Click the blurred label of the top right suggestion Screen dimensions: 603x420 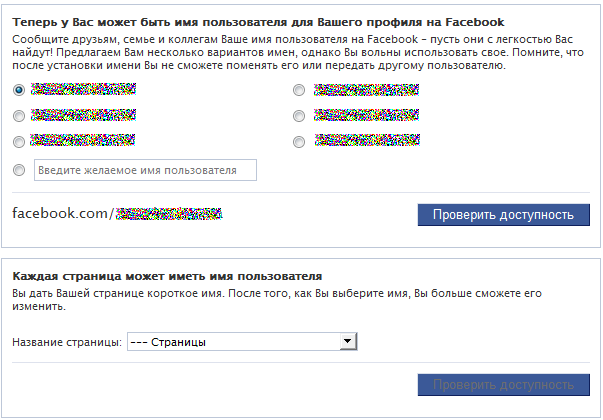coord(366,90)
